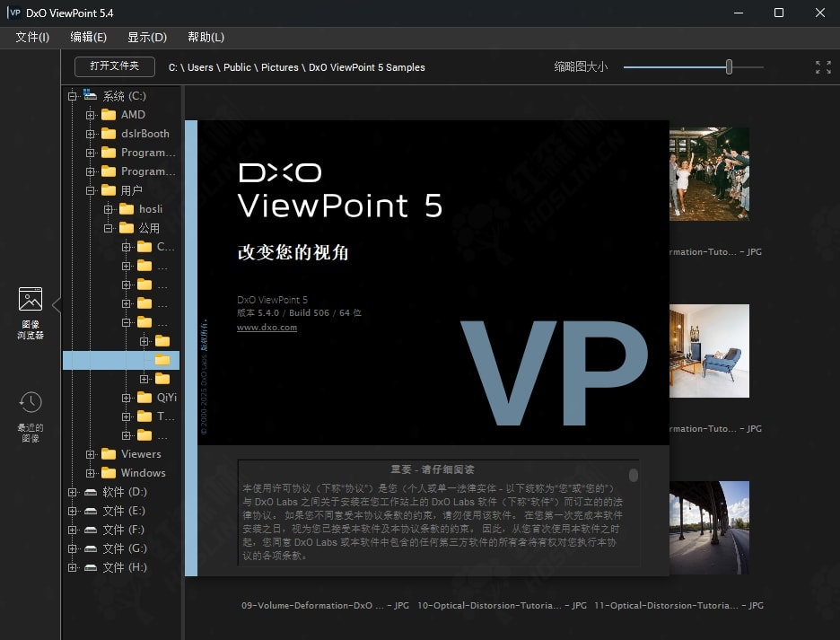840x640 pixels.
Task: Select first 10-Optical-Distorsion-Tutoria label
Action: (502, 606)
